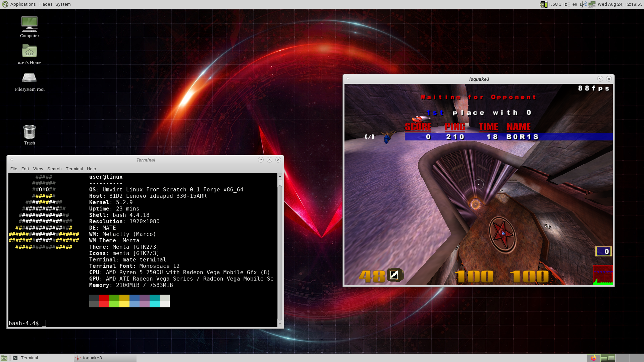Switch to workspace in bottom-right switcher
The height and width of the screenshot is (362, 644).
pos(623,358)
